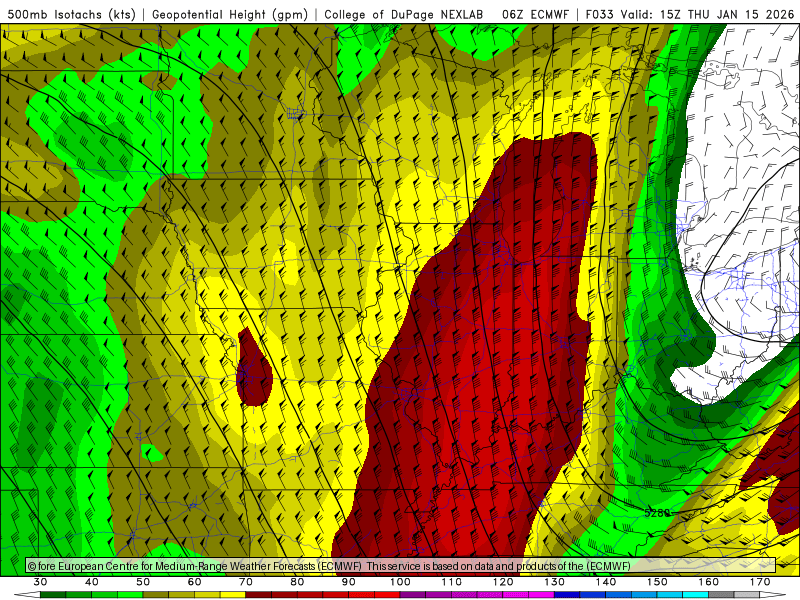The height and width of the screenshot is (600, 800).
Task: Click the '110' colorbar scale label
Action: [x=452, y=582]
